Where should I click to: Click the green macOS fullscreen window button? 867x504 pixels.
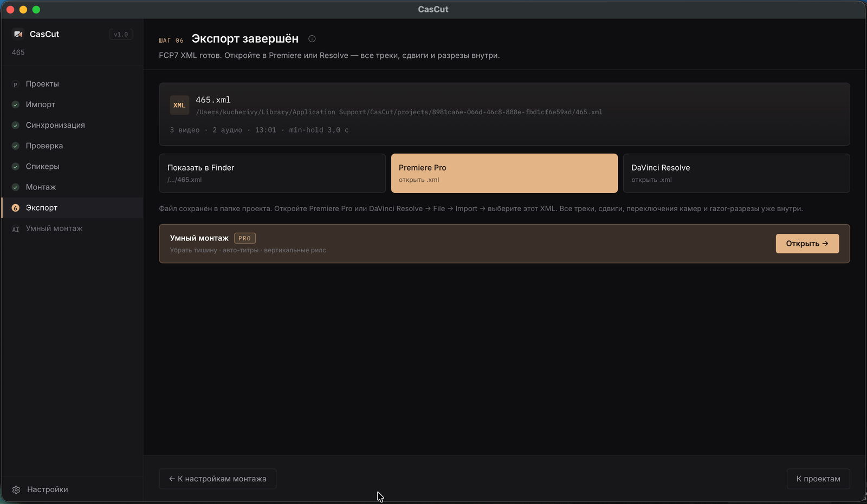[36, 10]
